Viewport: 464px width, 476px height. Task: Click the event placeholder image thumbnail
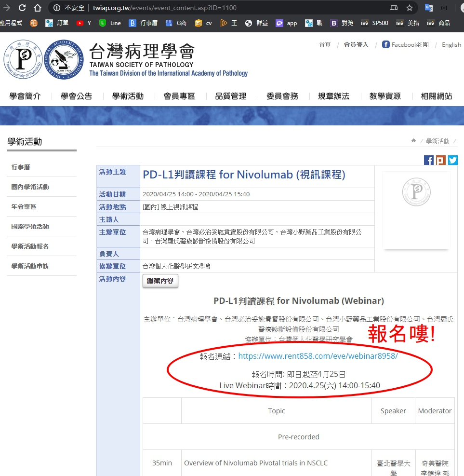point(416,210)
